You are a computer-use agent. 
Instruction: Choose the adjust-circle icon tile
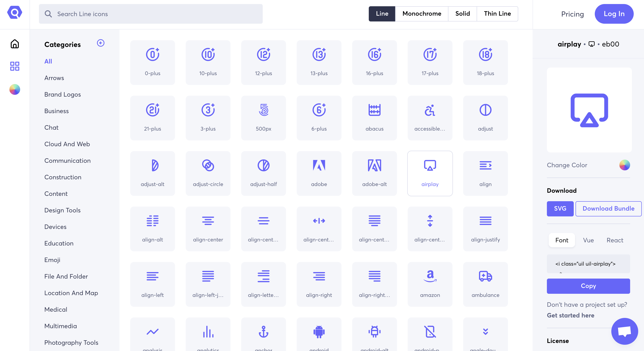click(208, 173)
